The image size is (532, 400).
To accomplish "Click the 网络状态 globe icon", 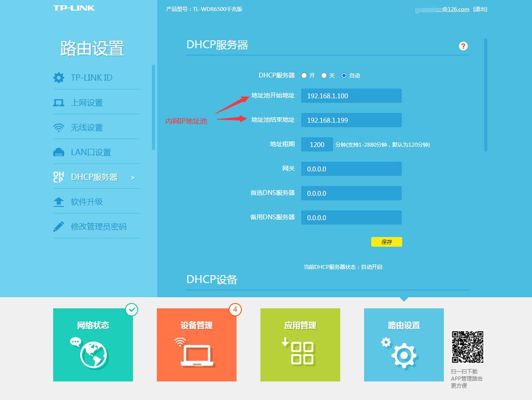I will pyautogui.click(x=93, y=352).
